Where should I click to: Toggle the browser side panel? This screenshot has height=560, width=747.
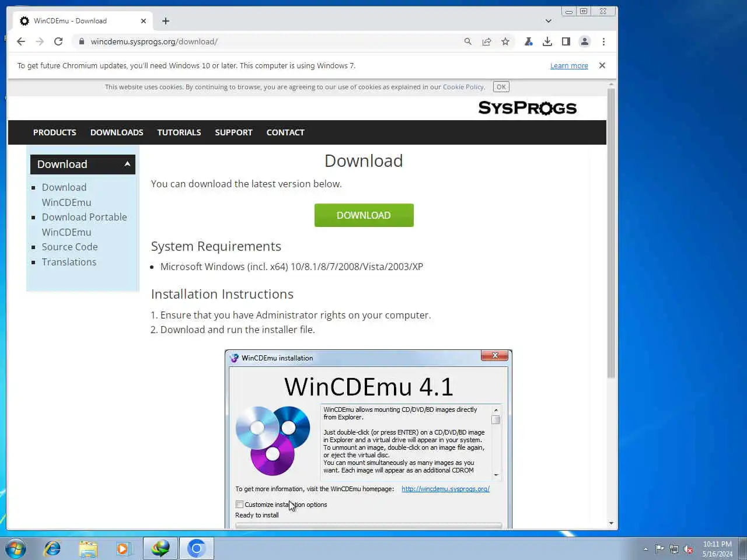coord(566,41)
